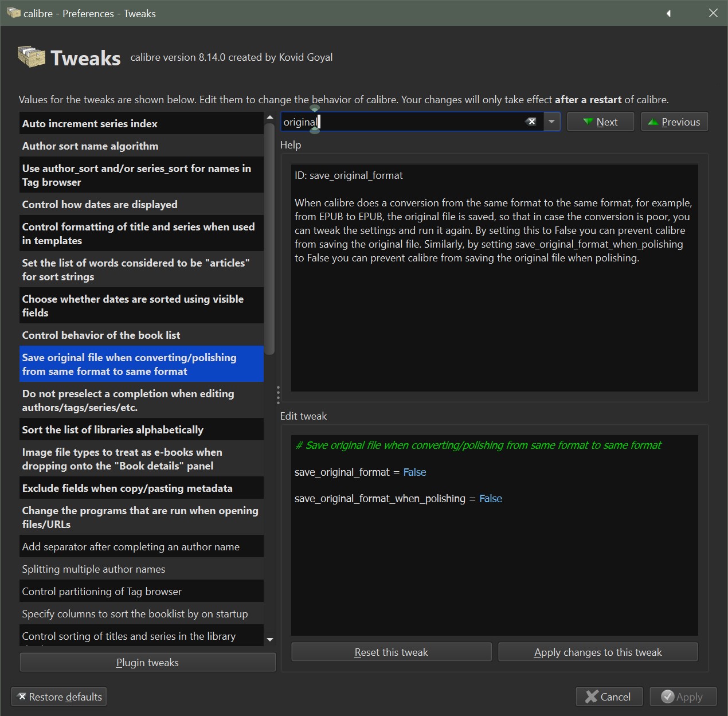Click Reset this tweak button
The height and width of the screenshot is (716, 728).
pyautogui.click(x=392, y=652)
